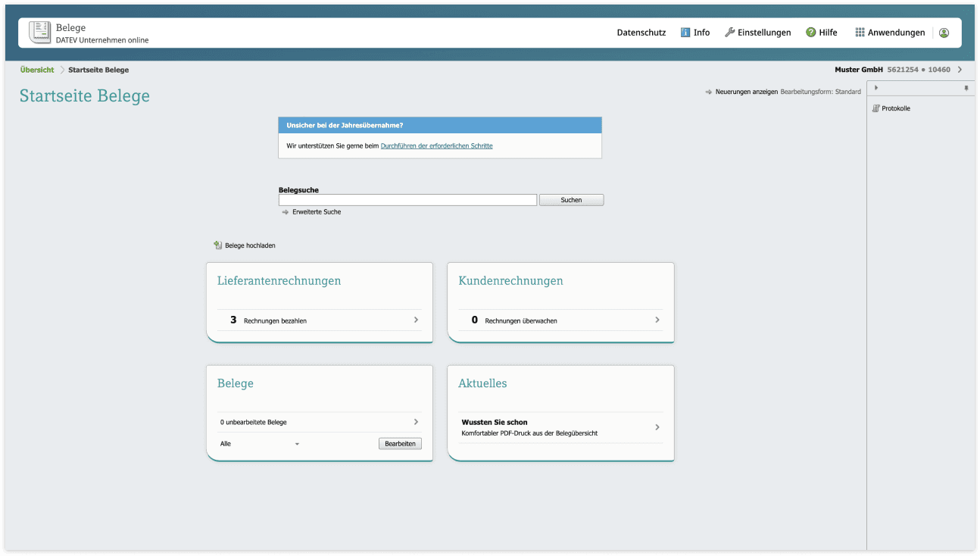Screen dimensions: 980x556
Task: Open the Belege application logo icon
Action: (39, 32)
